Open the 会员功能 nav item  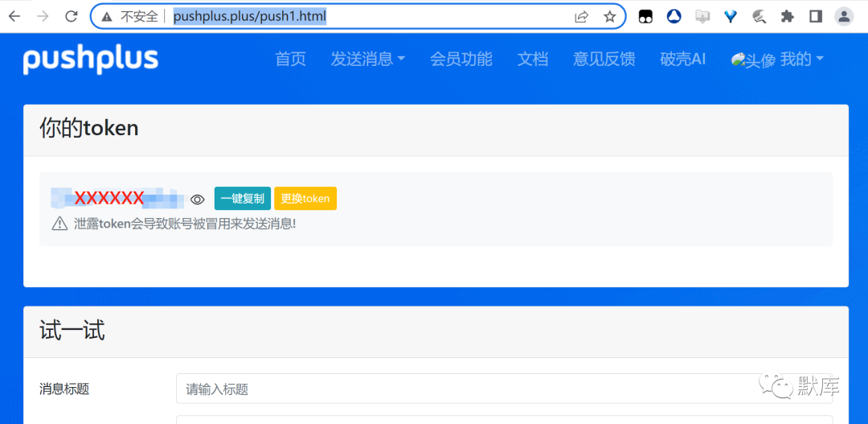point(461,59)
